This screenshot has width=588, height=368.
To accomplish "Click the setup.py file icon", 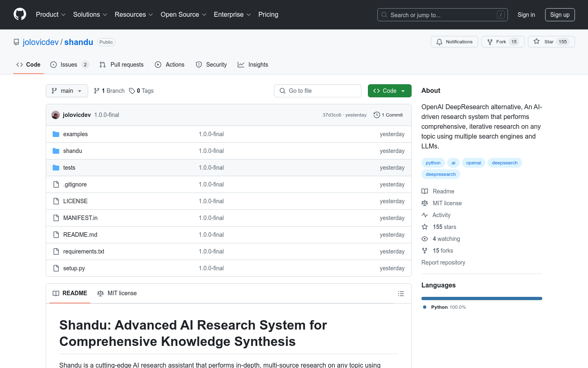I will coord(56,268).
